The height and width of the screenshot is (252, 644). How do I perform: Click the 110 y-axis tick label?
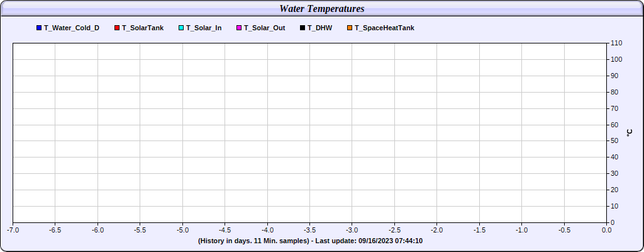[x=617, y=43]
